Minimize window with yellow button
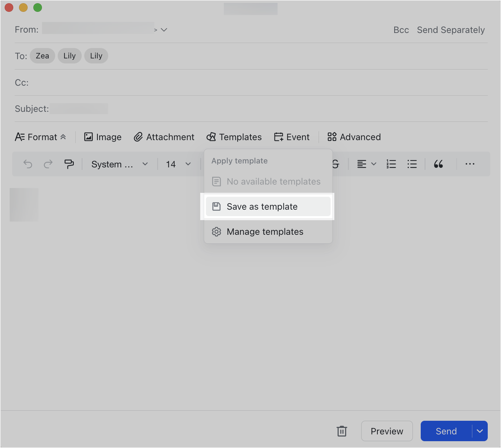Image resolution: width=501 pixels, height=448 pixels. point(23,8)
